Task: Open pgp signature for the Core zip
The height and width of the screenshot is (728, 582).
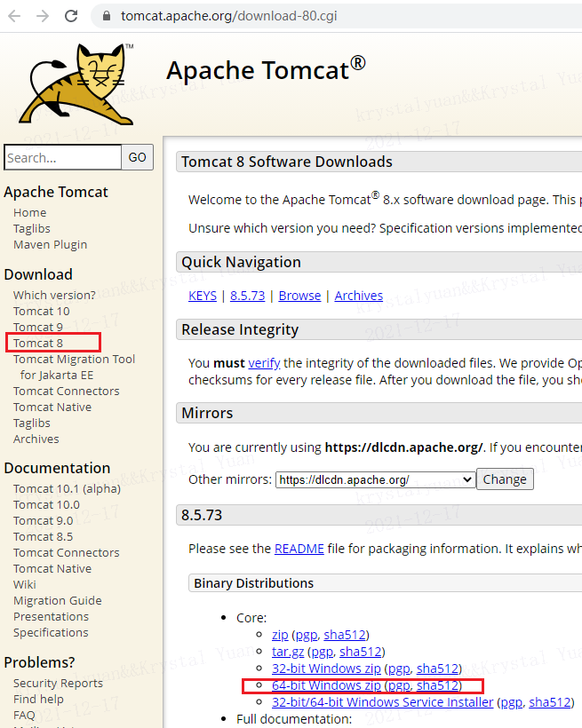Action: point(307,635)
